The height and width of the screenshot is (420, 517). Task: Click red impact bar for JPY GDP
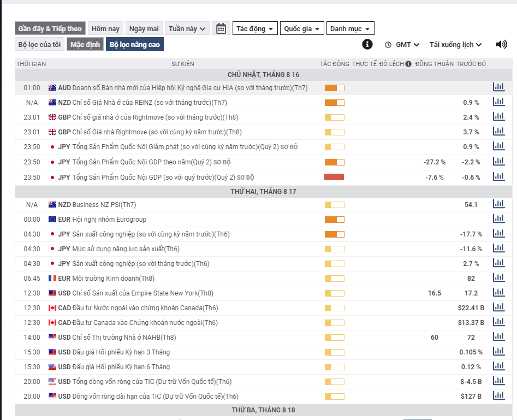(334, 177)
